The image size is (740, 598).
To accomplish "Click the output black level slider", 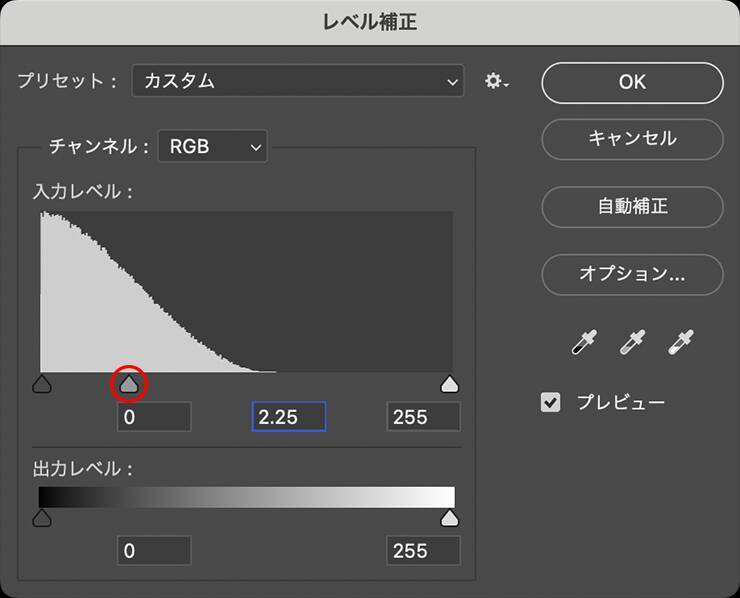I will pyautogui.click(x=42, y=517).
